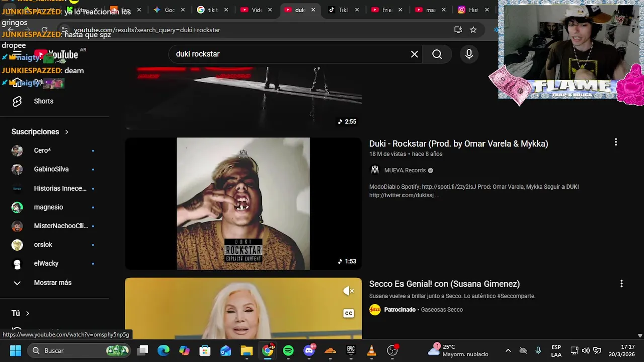Open OBS Studio from the taskbar
The width and height of the screenshot is (644, 362).
pos(392,350)
